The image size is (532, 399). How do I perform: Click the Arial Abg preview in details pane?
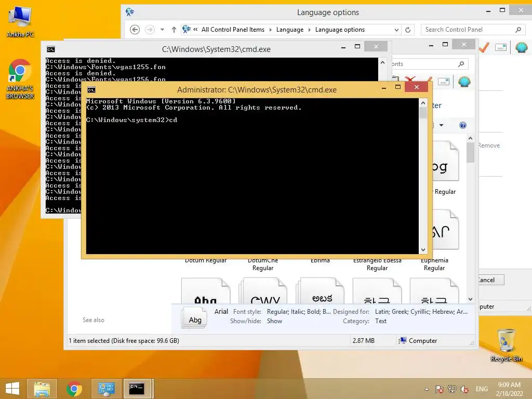click(x=195, y=318)
